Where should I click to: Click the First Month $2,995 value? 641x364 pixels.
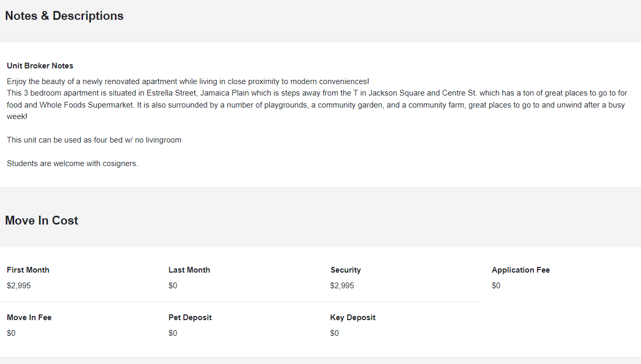coord(19,286)
